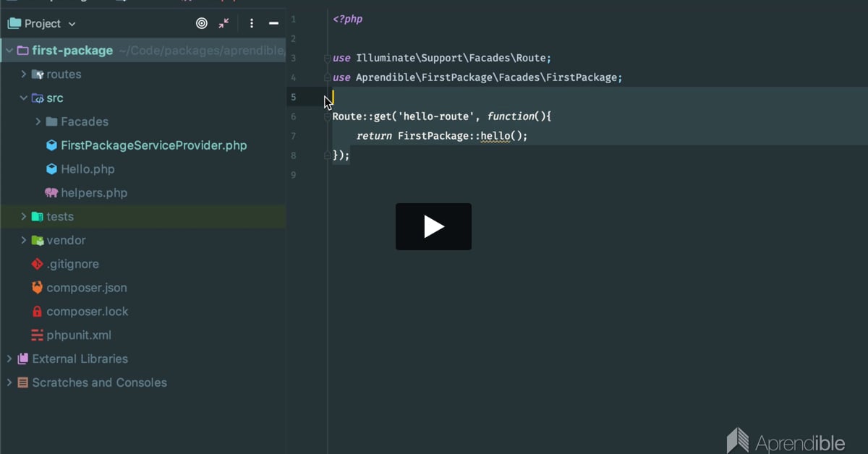The width and height of the screenshot is (868, 454).
Task: Click the collapse all icon in Project toolbar
Action: click(x=224, y=24)
